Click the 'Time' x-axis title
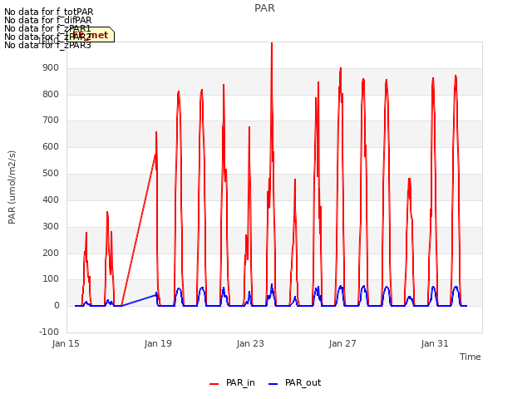The image size is (532, 399). tap(470, 357)
